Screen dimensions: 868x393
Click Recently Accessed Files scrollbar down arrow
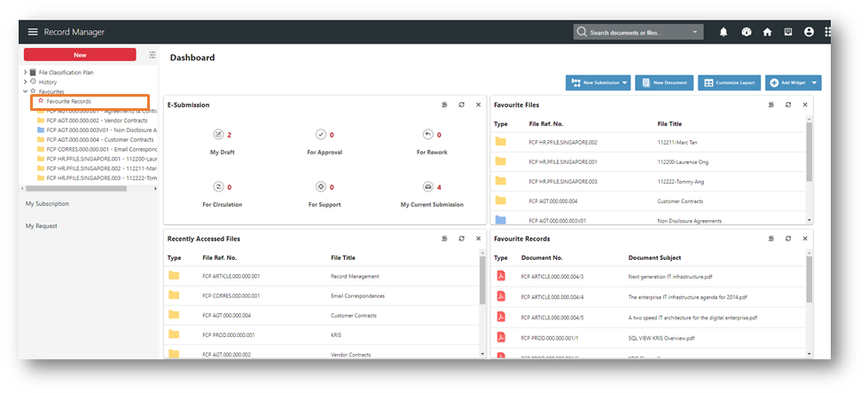coord(482,354)
